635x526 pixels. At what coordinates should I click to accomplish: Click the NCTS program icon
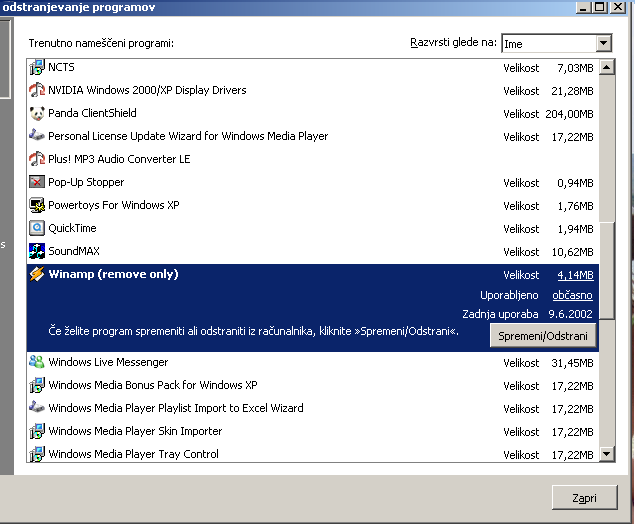(x=37, y=67)
